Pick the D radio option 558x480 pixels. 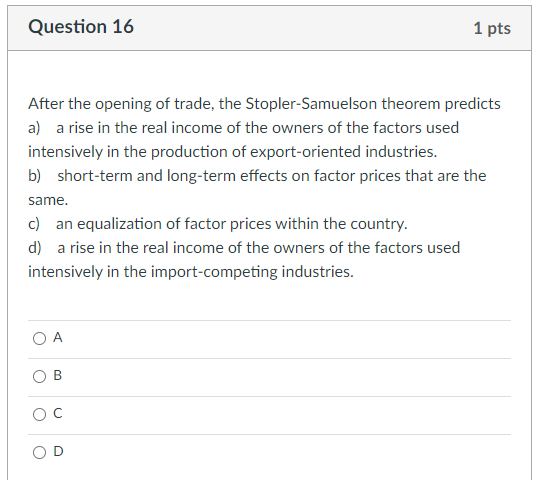coord(39,453)
